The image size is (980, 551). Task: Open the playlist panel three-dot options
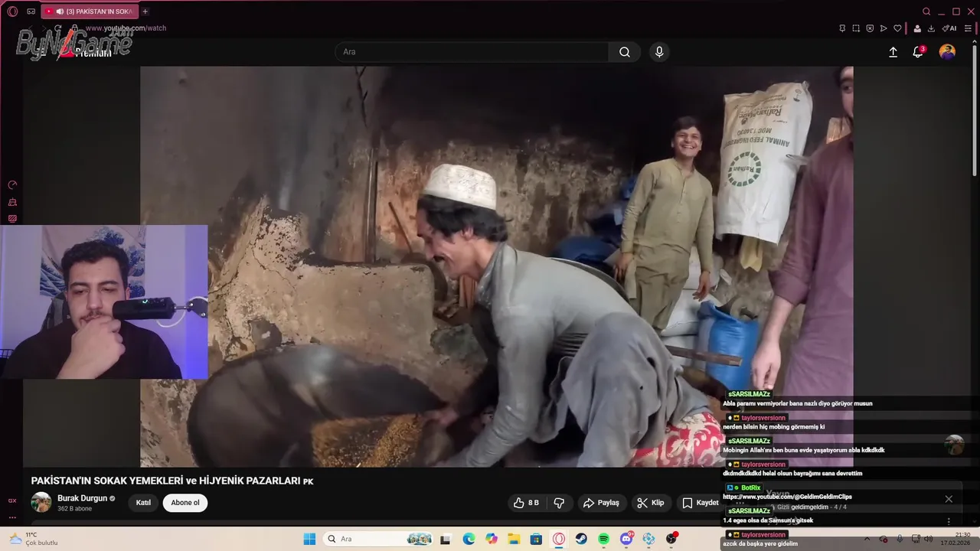click(949, 521)
